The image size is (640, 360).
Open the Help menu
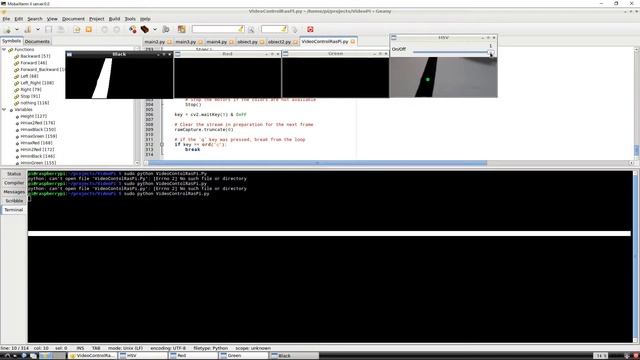[x=145, y=19]
